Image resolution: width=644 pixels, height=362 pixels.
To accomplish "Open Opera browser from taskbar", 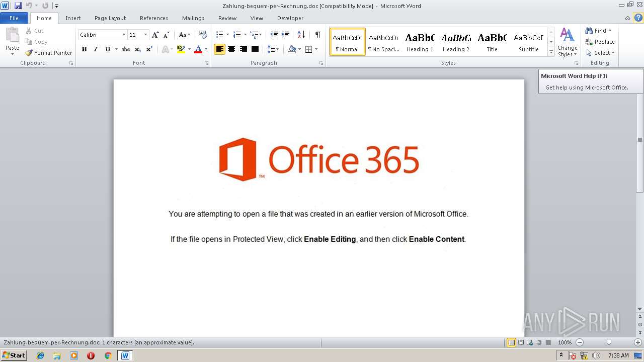I will (91, 355).
